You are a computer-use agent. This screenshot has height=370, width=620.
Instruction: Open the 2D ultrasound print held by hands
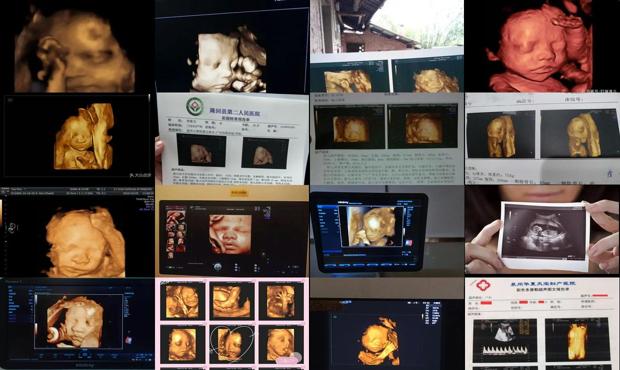pyautogui.click(x=544, y=236)
